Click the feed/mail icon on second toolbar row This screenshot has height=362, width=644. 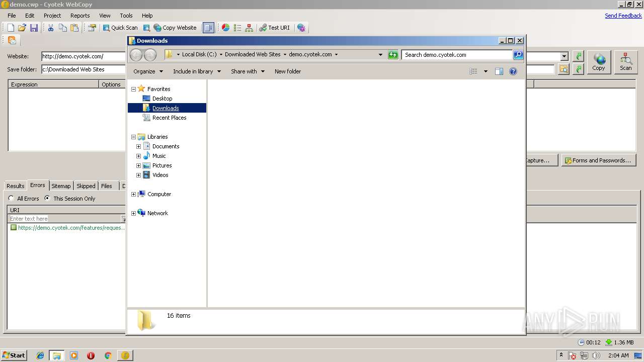(x=12, y=40)
